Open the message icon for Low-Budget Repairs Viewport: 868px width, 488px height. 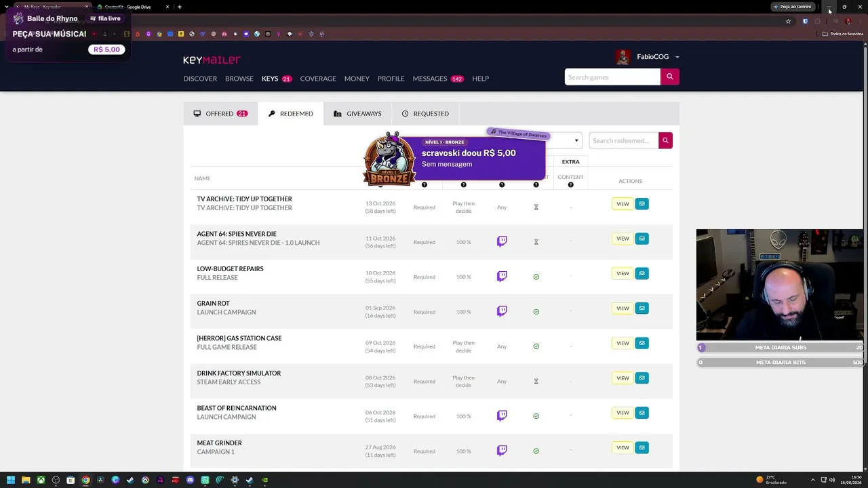click(x=642, y=273)
